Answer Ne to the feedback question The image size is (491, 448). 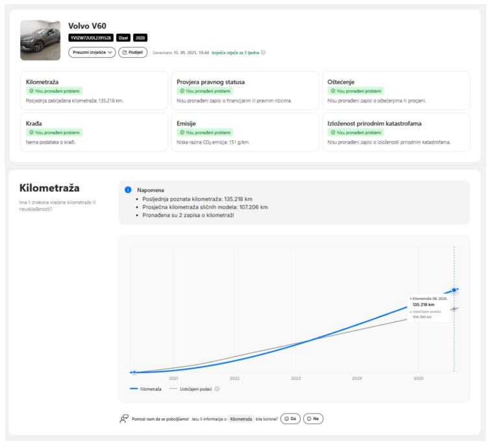tap(313, 419)
